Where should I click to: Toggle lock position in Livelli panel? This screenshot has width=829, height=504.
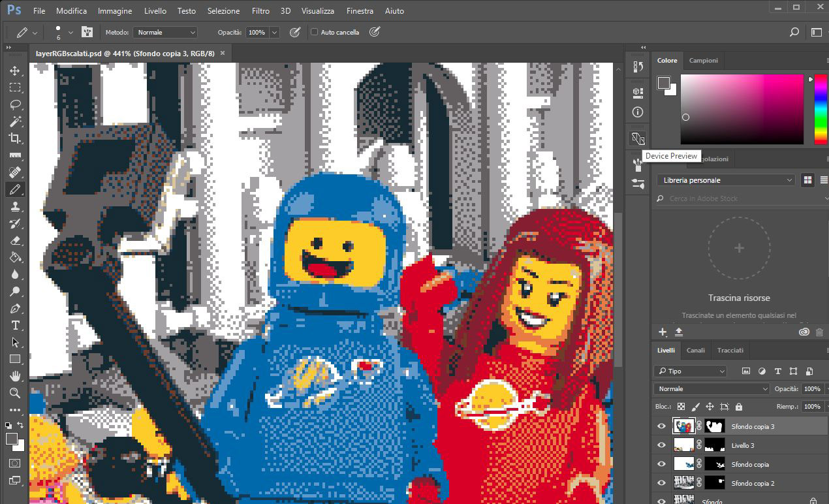click(710, 407)
